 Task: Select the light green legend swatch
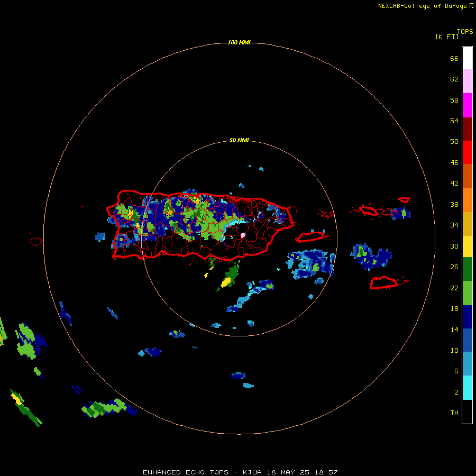point(467,293)
